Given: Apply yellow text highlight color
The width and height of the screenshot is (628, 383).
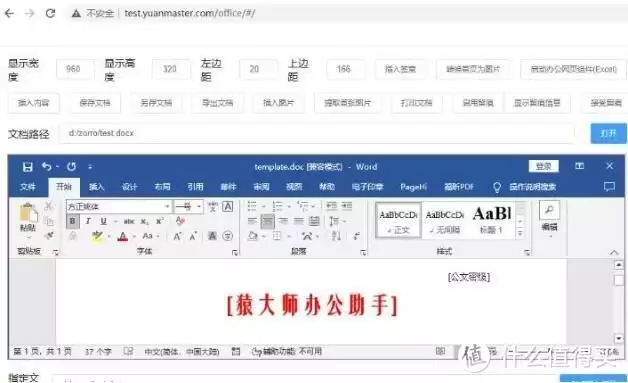Looking at the screenshot, I should tap(97, 236).
